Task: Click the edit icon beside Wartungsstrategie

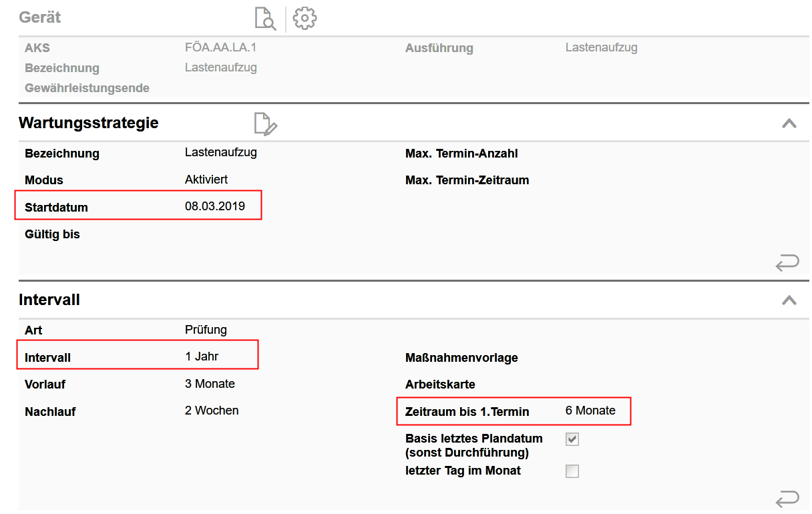Action: tap(265, 124)
